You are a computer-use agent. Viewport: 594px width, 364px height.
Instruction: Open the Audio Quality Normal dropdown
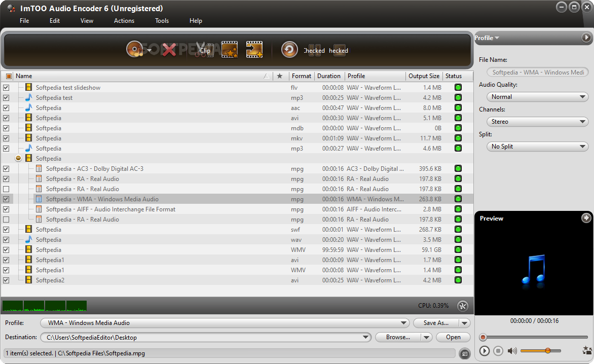537,97
